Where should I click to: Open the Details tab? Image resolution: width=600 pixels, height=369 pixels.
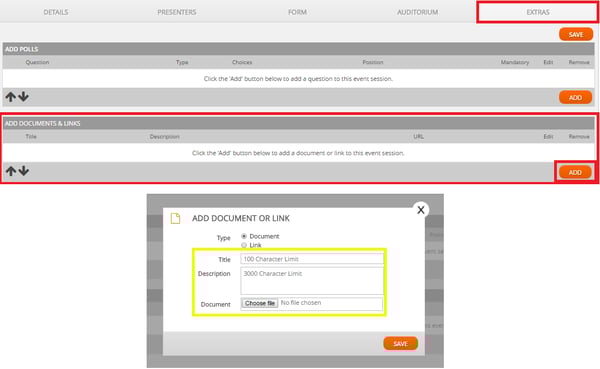(56, 12)
